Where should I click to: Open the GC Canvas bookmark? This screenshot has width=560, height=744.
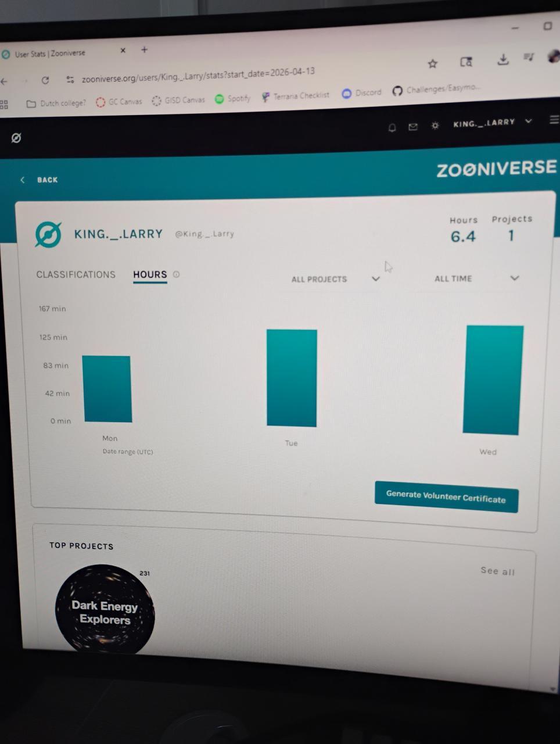[119, 102]
